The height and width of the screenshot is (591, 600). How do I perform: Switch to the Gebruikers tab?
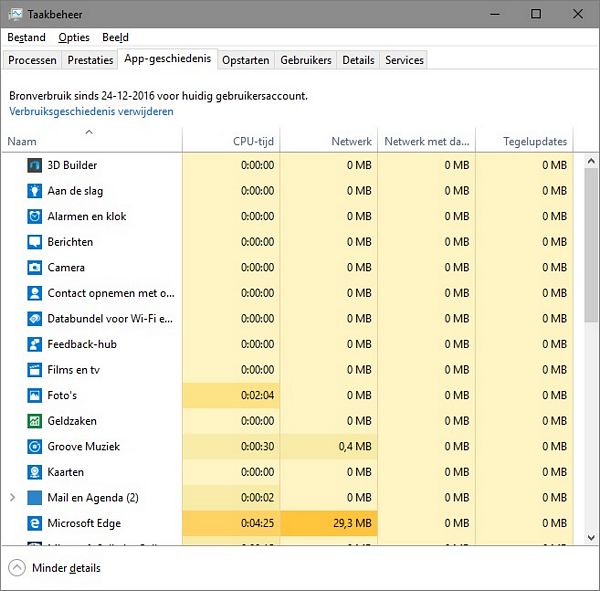click(306, 60)
